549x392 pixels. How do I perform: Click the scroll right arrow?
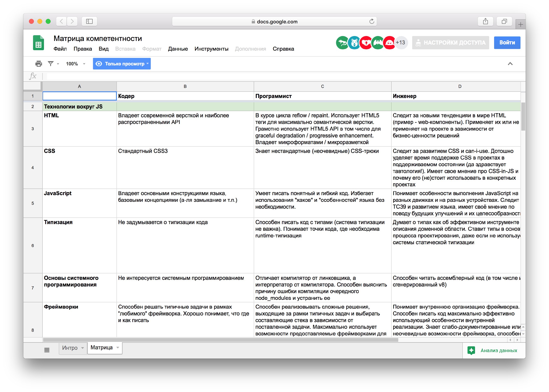(x=517, y=340)
